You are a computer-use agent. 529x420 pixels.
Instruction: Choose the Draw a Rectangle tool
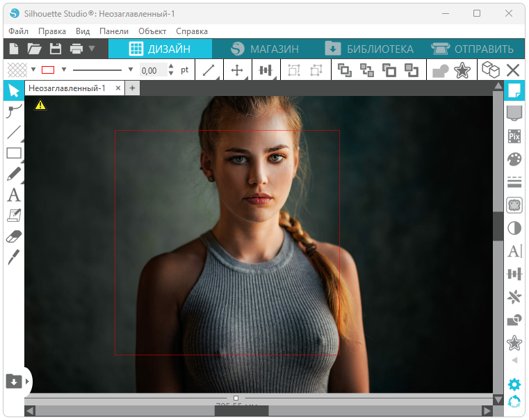pos(13,154)
